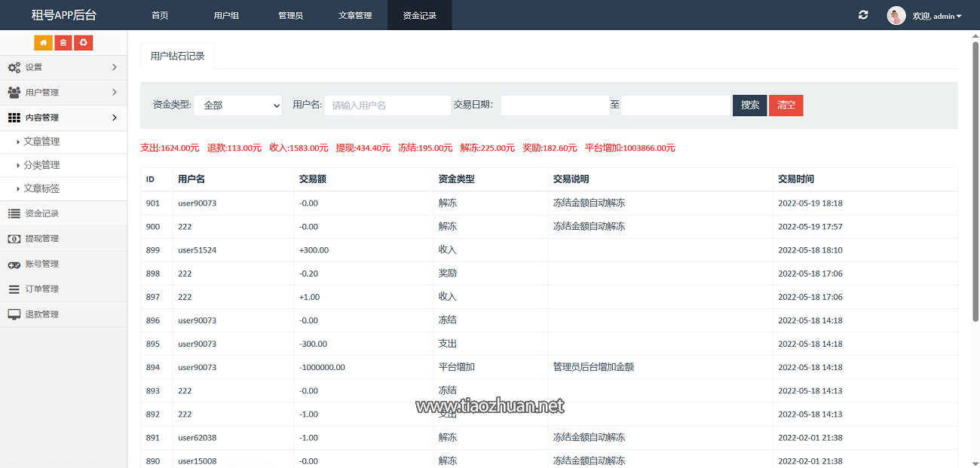Collapse the 内容管理 sidebar section
The width and height of the screenshot is (980, 468).
(x=63, y=118)
